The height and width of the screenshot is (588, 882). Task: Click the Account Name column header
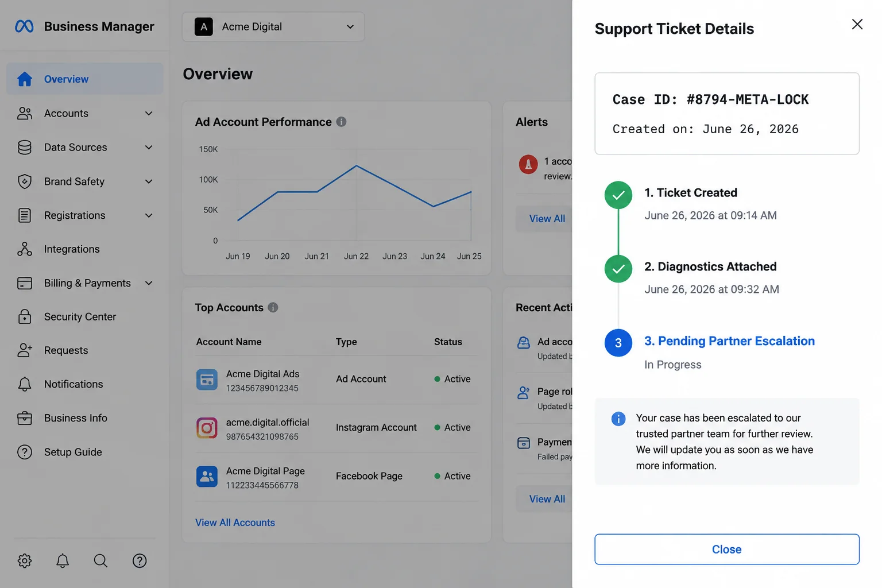(x=229, y=342)
